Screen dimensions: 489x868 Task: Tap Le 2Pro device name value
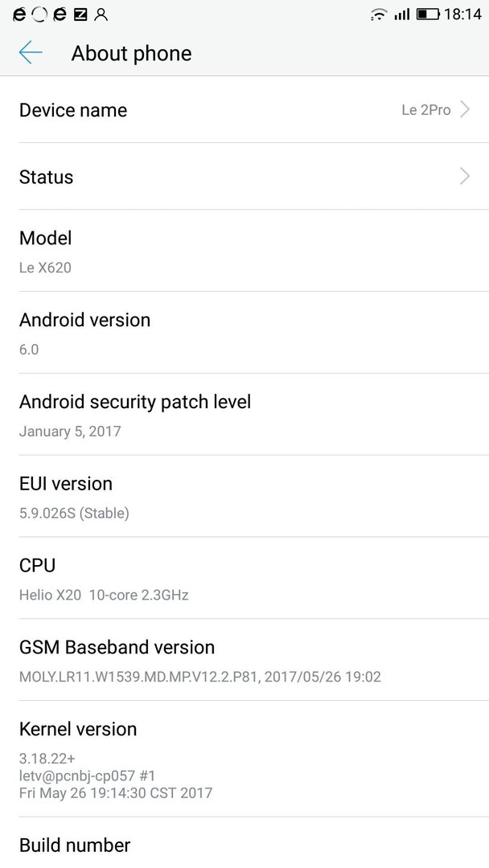pos(426,109)
